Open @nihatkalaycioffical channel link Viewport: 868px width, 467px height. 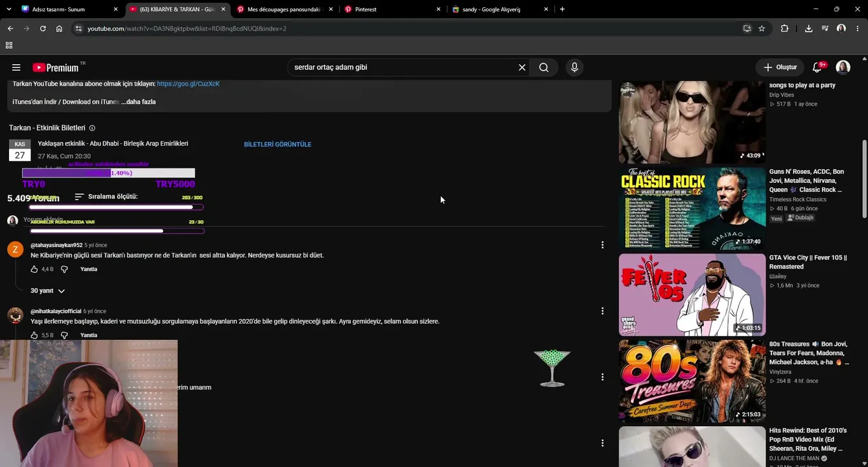click(x=56, y=311)
